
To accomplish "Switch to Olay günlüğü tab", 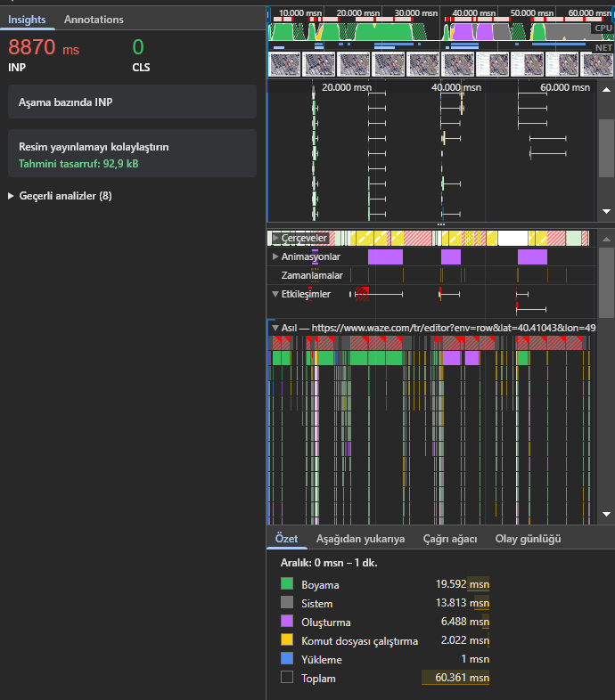I will tap(528, 539).
